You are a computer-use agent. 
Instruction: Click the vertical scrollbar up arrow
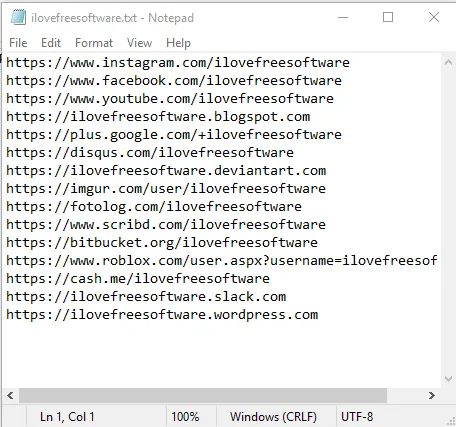coord(448,62)
